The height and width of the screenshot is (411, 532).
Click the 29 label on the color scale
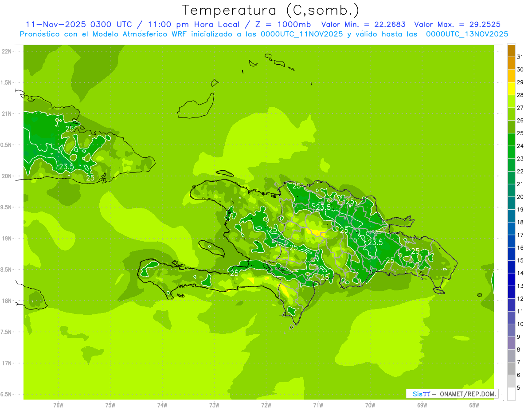(520, 82)
